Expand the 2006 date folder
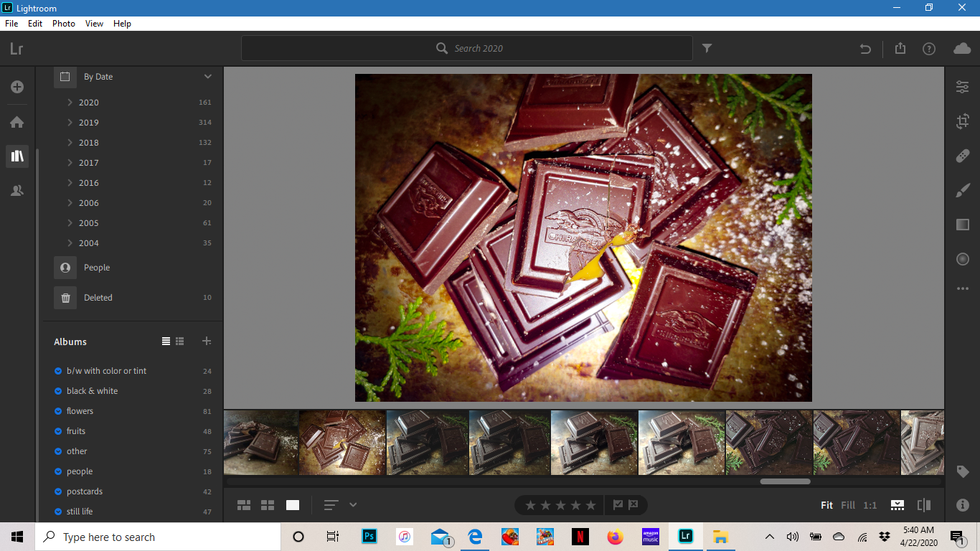980x551 pixels. coord(70,203)
